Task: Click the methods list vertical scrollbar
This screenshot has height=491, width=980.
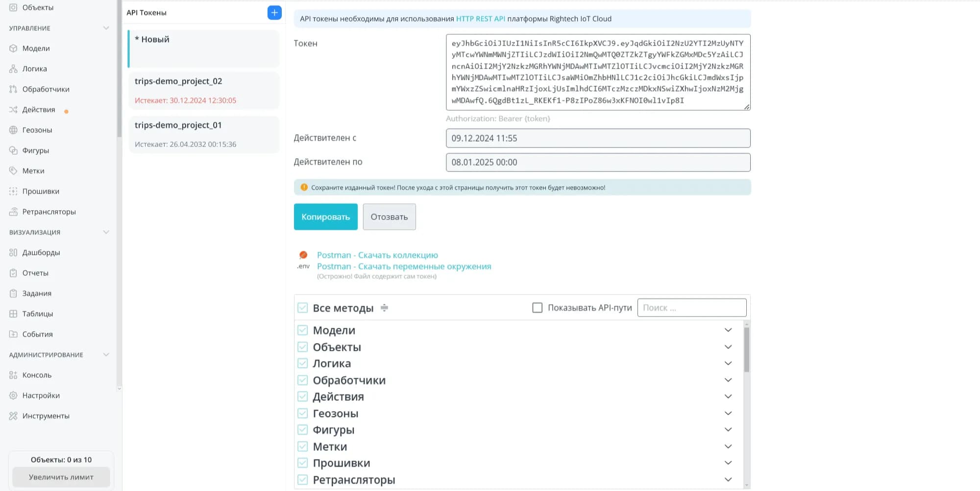Action: click(x=746, y=350)
